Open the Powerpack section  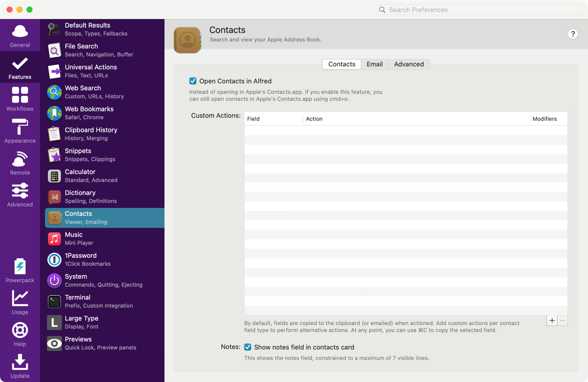(20, 271)
